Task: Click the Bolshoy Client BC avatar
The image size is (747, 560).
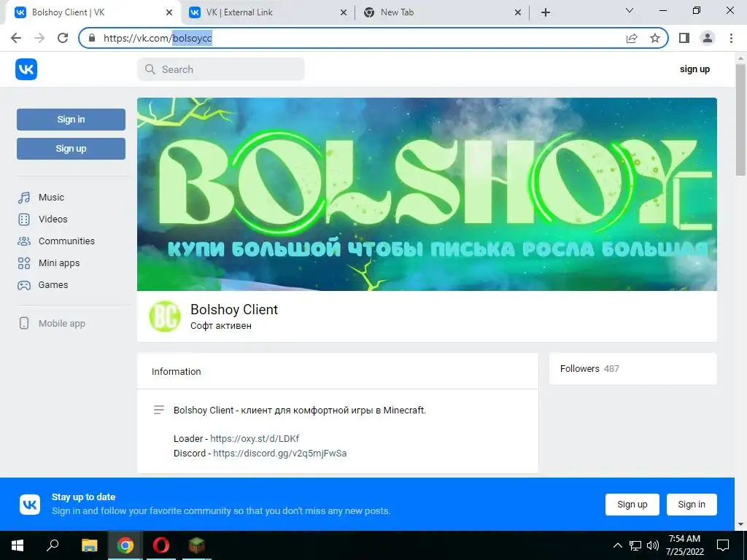Action: (165, 316)
